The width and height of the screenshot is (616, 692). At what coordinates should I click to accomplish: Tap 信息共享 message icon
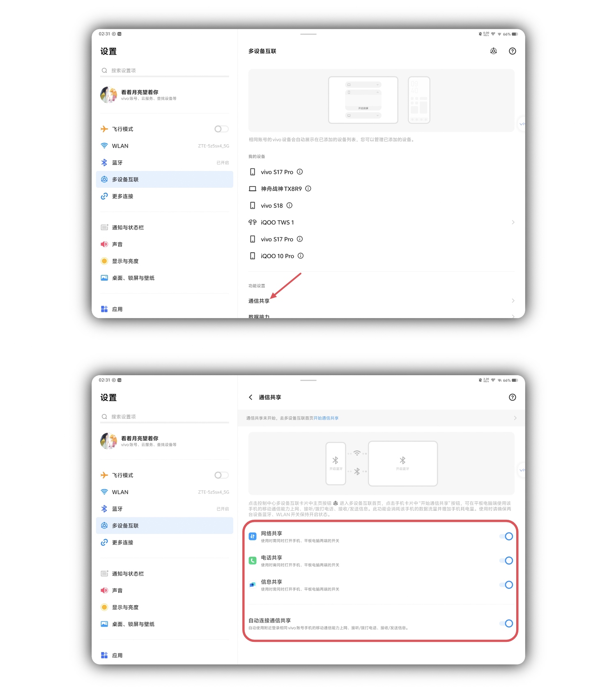pyautogui.click(x=253, y=585)
